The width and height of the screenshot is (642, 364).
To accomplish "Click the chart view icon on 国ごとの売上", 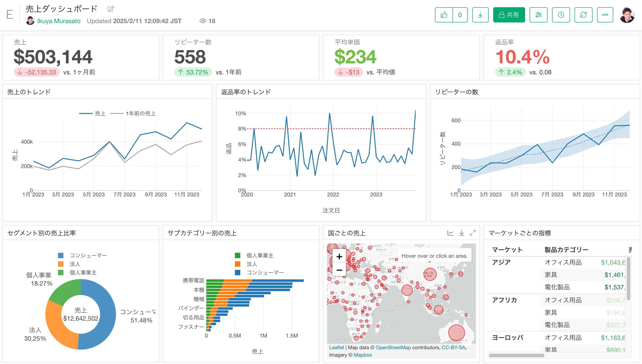I will (450, 233).
